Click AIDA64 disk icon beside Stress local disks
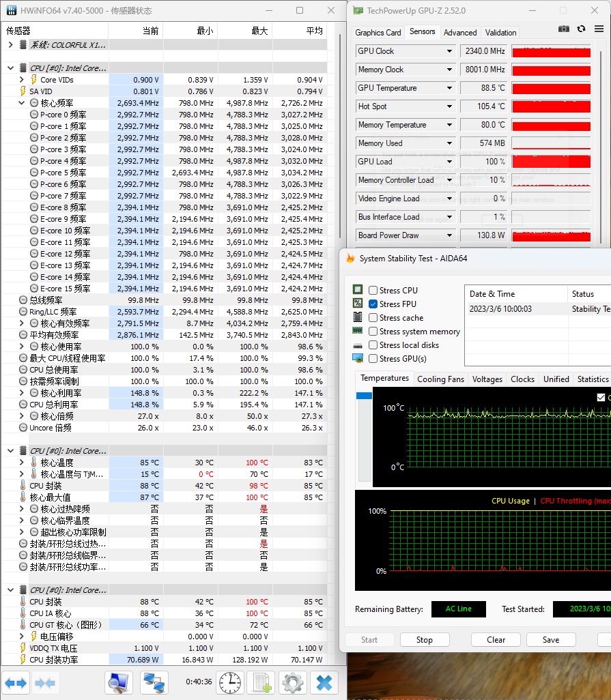Screen dimensions: 611x700 (x=358, y=345)
